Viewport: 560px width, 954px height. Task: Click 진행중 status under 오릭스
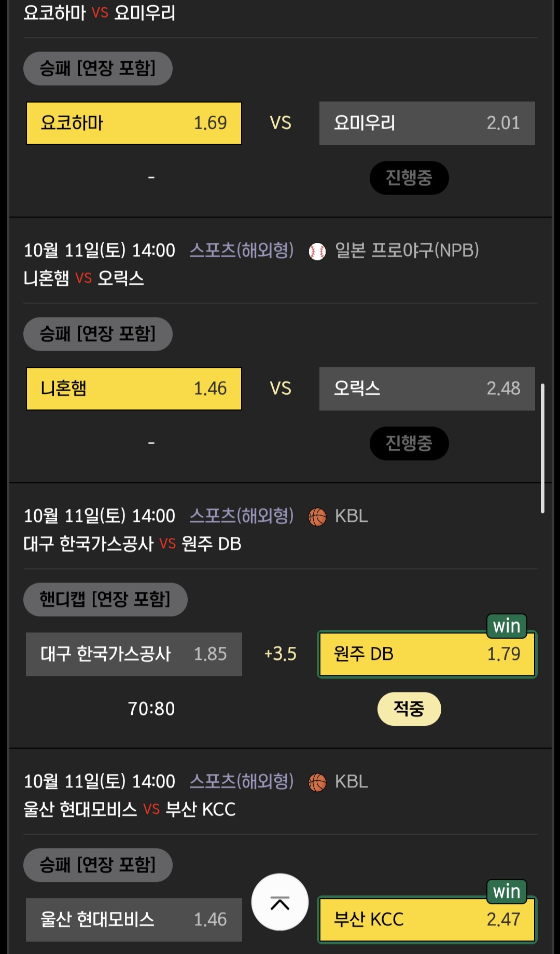[409, 443]
